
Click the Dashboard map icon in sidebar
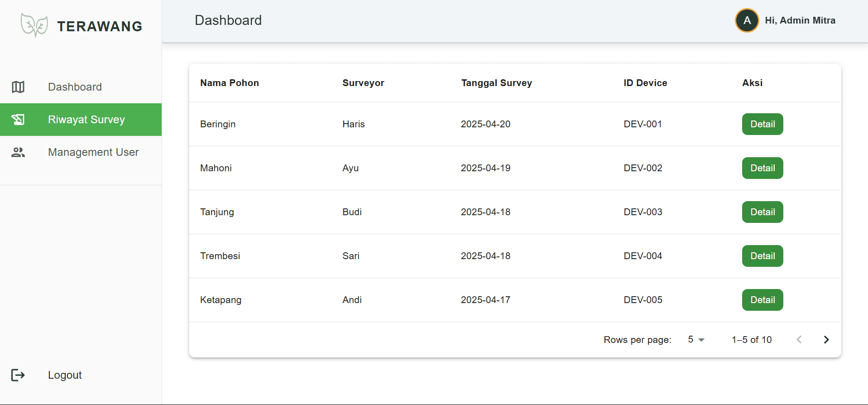coord(18,87)
